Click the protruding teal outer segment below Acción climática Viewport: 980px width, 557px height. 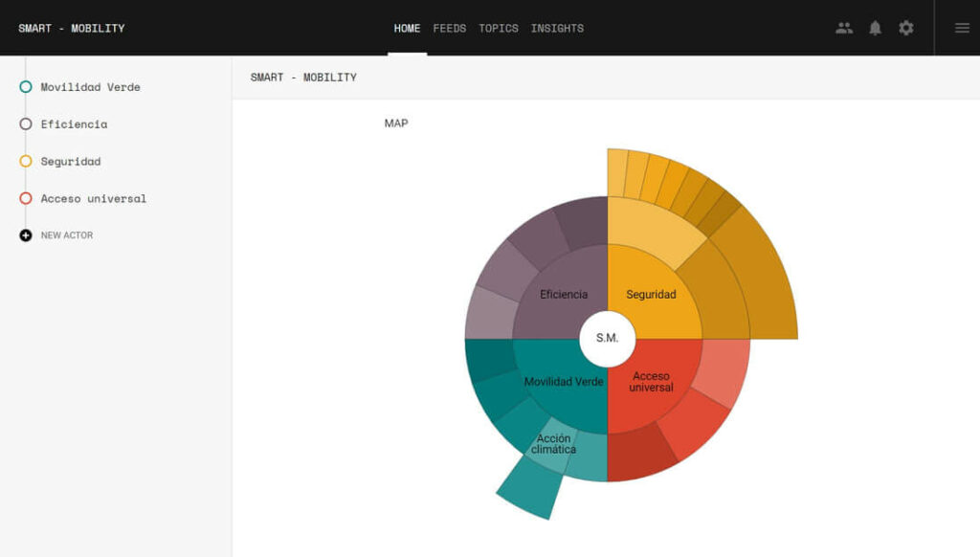click(530, 487)
